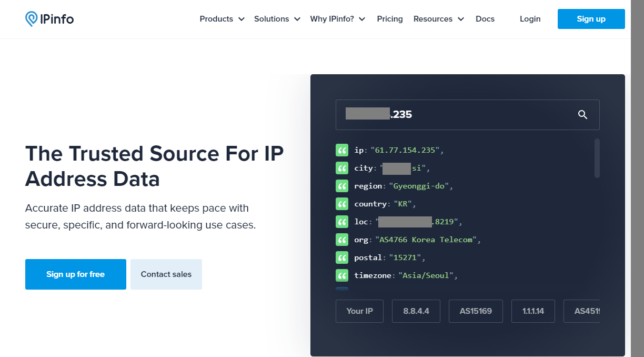
Task: Click the search magnifier icon
Action: click(x=582, y=115)
